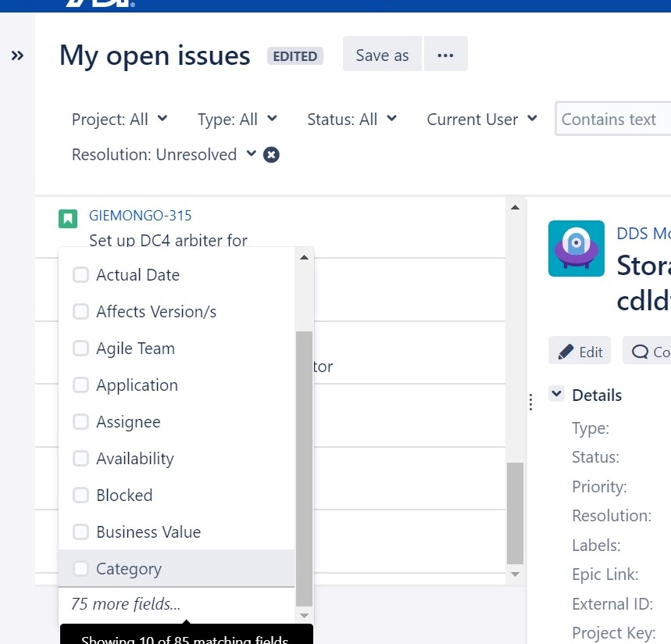The height and width of the screenshot is (644, 671).
Task: Open the 75 more fields link
Action: pyautogui.click(x=124, y=603)
